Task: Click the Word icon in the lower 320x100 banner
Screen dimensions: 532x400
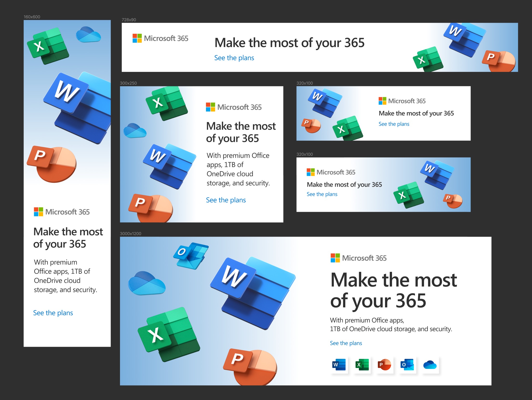Action: tap(437, 175)
